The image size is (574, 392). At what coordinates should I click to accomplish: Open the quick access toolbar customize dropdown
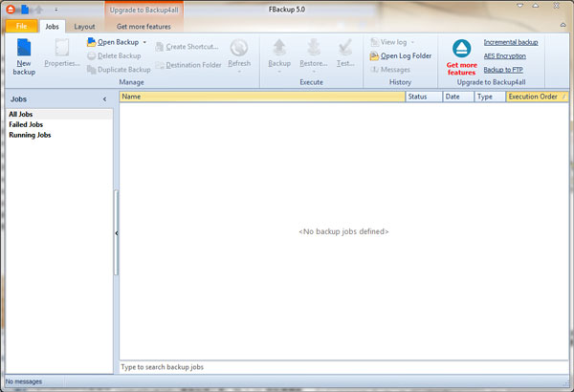(x=56, y=10)
